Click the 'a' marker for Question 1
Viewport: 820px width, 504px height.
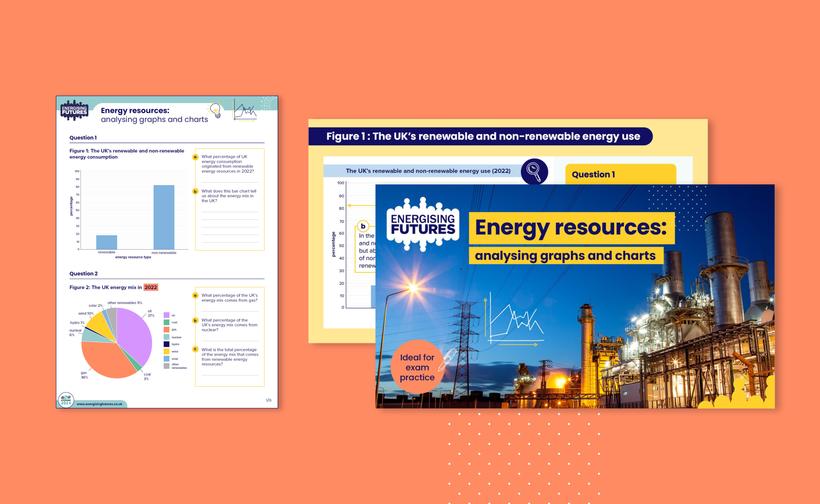[x=195, y=157]
